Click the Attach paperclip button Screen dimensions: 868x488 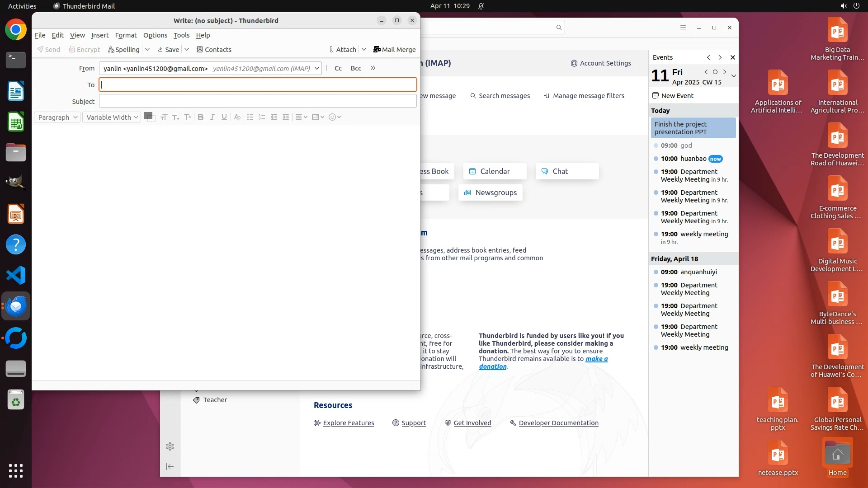click(342, 49)
